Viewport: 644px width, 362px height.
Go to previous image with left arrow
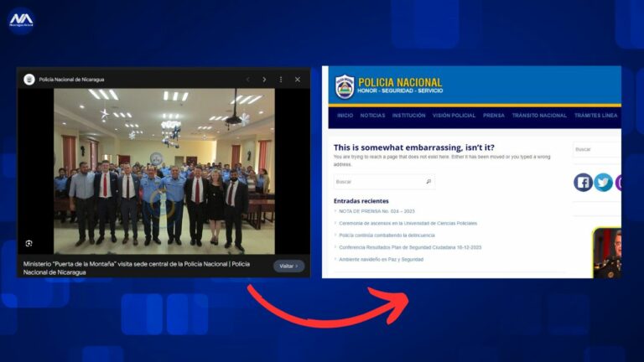pyautogui.click(x=247, y=80)
